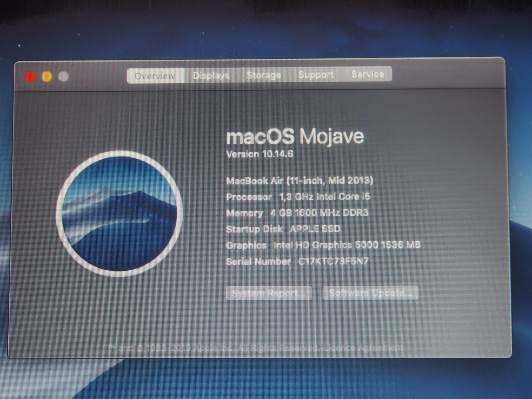The width and height of the screenshot is (532, 399).
Task: Click the Processor label
Action: (x=249, y=197)
